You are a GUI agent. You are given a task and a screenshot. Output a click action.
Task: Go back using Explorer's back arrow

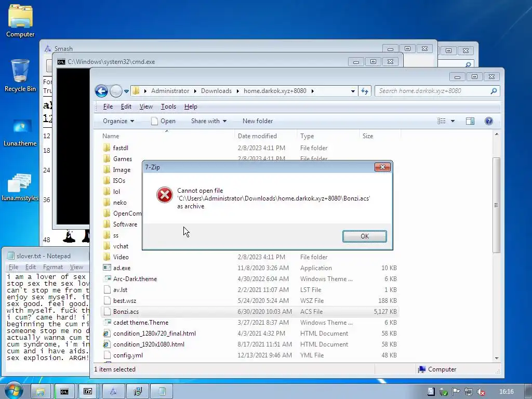point(101,91)
